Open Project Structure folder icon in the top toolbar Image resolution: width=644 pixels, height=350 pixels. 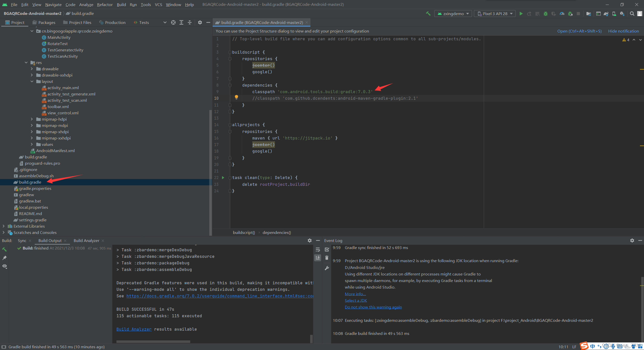point(588,14)
